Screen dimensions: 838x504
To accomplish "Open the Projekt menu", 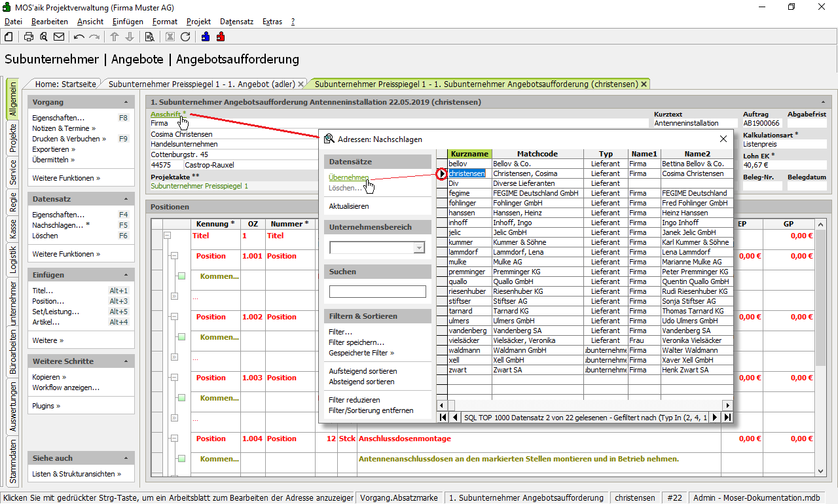I will (198, 22).
